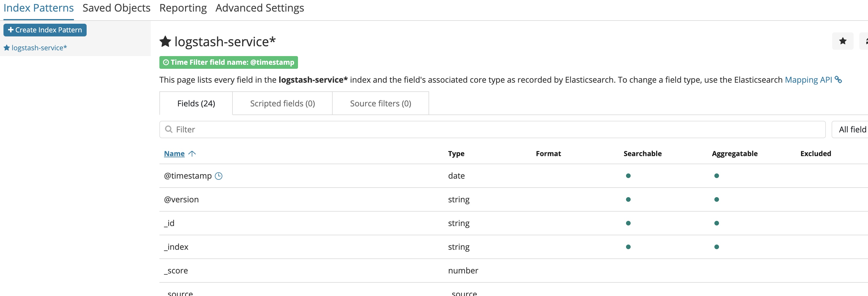Click the link icon after Mapping API
868x296 pixels.
coord(838,80)
